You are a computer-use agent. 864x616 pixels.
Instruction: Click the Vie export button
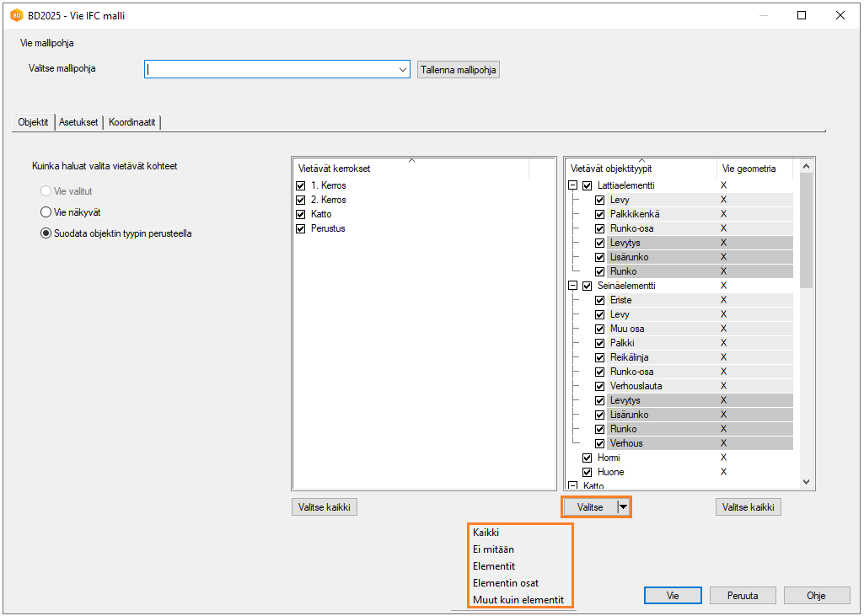pyautogui.click(x=673, y=595)
